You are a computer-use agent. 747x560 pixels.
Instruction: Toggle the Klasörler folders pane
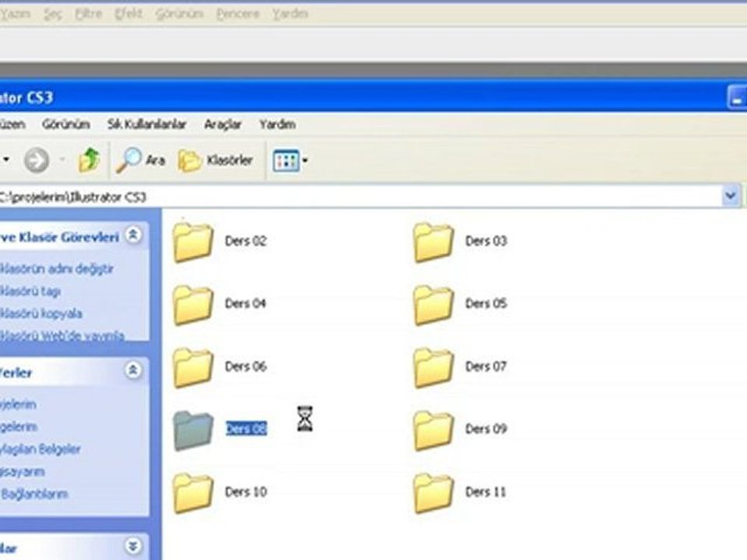pyautogui.click(x=216, y=160)
